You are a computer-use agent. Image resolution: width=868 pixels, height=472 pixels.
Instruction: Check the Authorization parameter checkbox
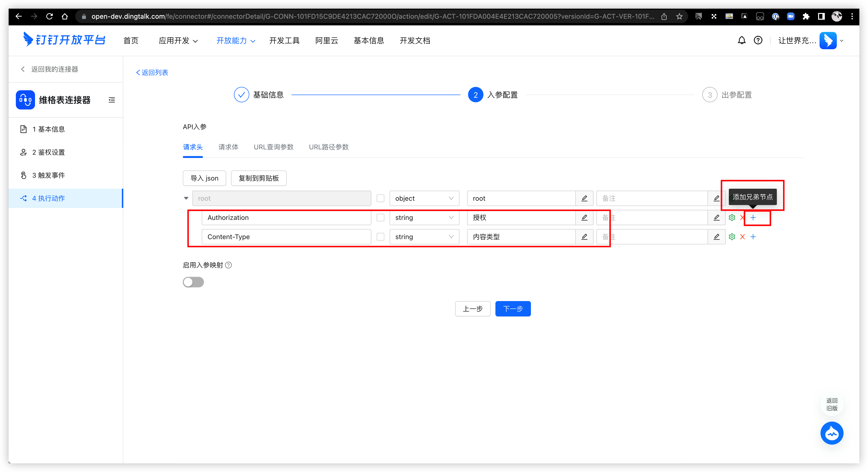tap(380, 218)
